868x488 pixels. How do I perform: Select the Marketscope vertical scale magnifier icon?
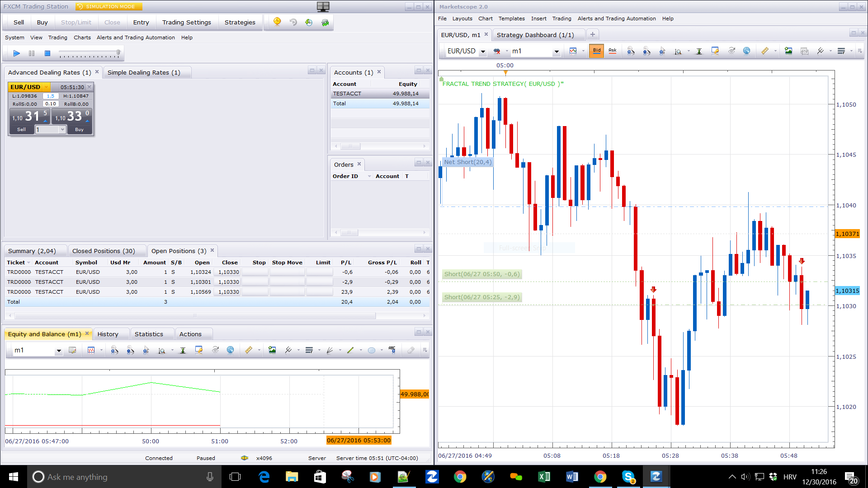coord(678,51)
